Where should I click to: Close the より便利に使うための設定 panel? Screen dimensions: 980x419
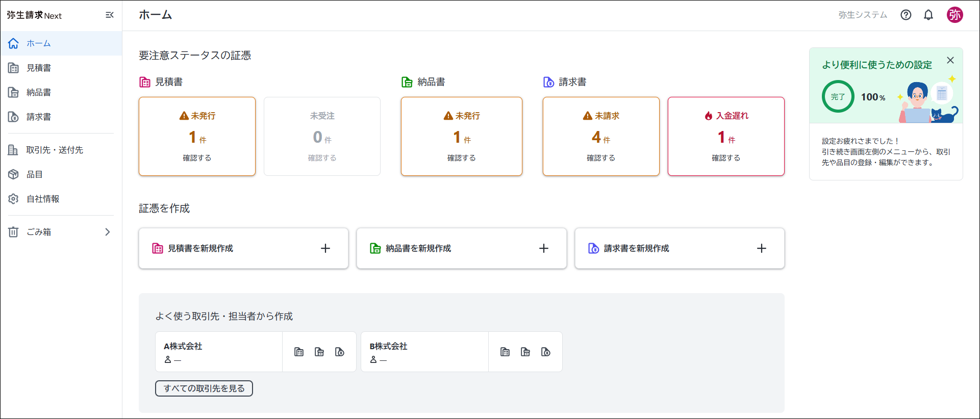click(x=950, y=60)
